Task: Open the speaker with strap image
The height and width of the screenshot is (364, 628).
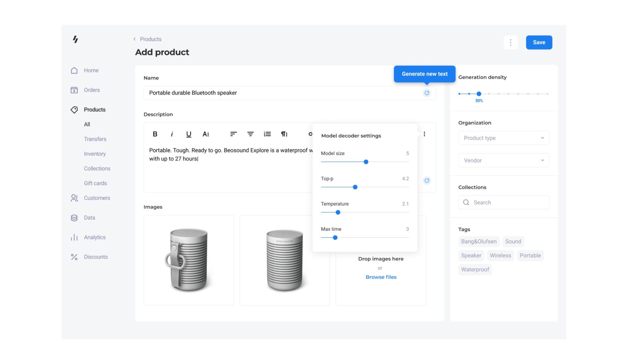Action: [189, 260]
